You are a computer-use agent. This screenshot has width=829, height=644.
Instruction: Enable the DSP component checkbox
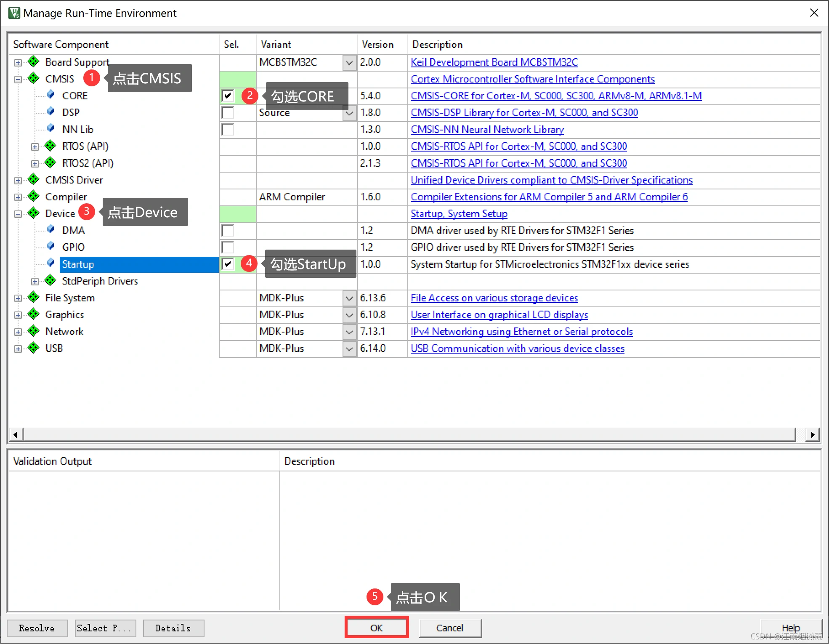(228, 112)
